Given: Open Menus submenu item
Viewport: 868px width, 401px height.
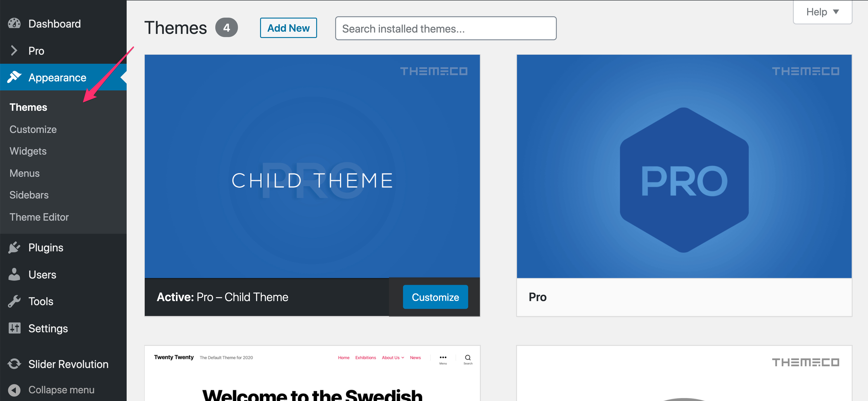Looking at the screenshot, I should (x=25, y=173).
